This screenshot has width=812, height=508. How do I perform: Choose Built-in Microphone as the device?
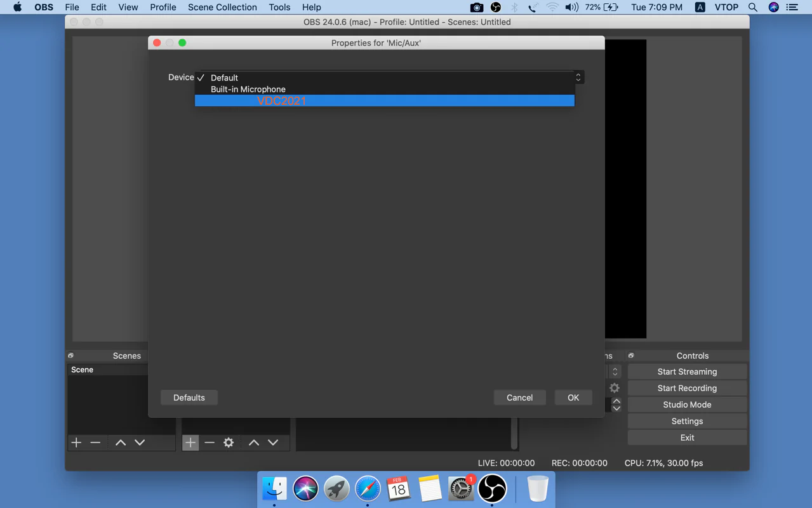point(385,89)
